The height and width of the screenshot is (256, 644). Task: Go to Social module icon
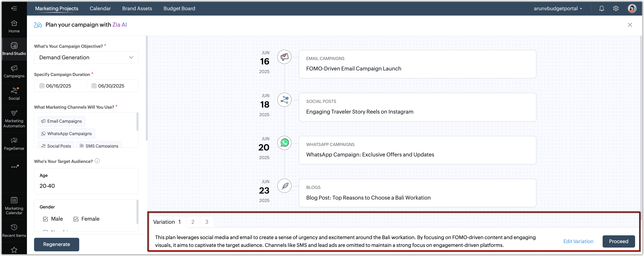tap(14, 94)
